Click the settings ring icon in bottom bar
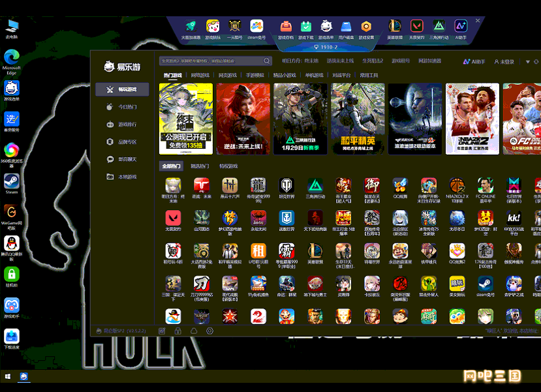The width and height of the screenshot is (541, 392). pos(209,331)
